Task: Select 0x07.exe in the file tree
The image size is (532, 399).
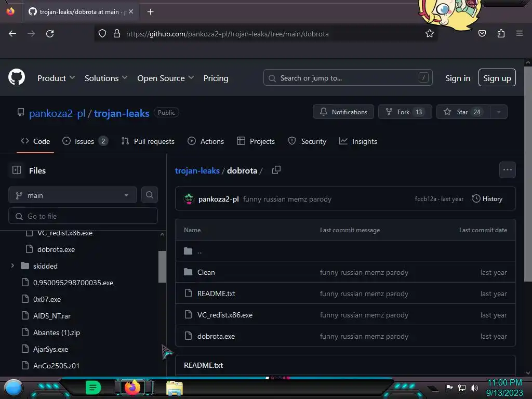Action: tap(47, 299)
